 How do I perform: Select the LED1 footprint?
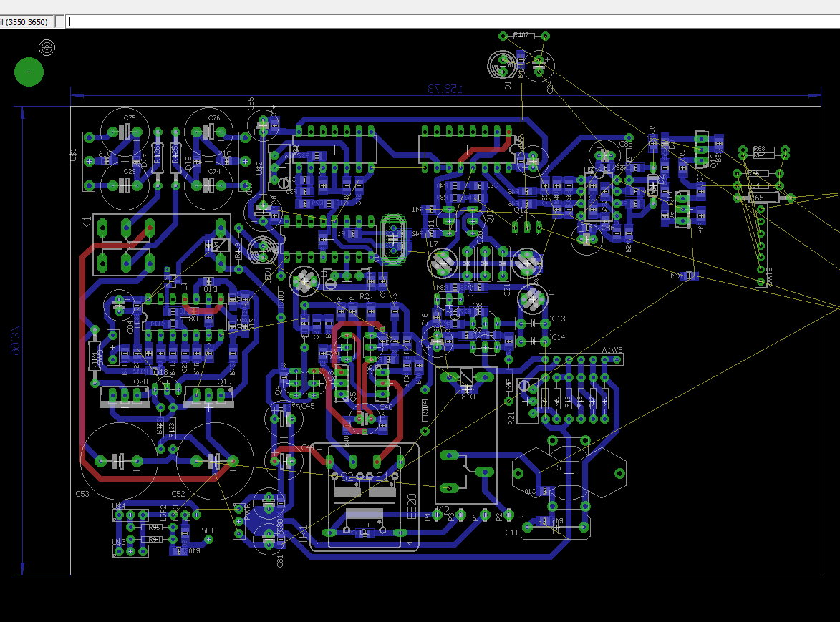point(263,249)
